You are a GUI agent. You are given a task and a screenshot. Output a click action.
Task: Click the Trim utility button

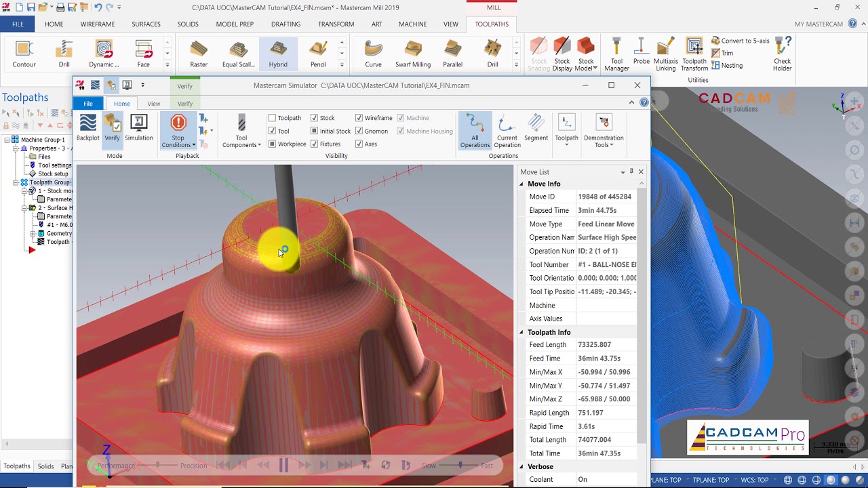[722, 53]
